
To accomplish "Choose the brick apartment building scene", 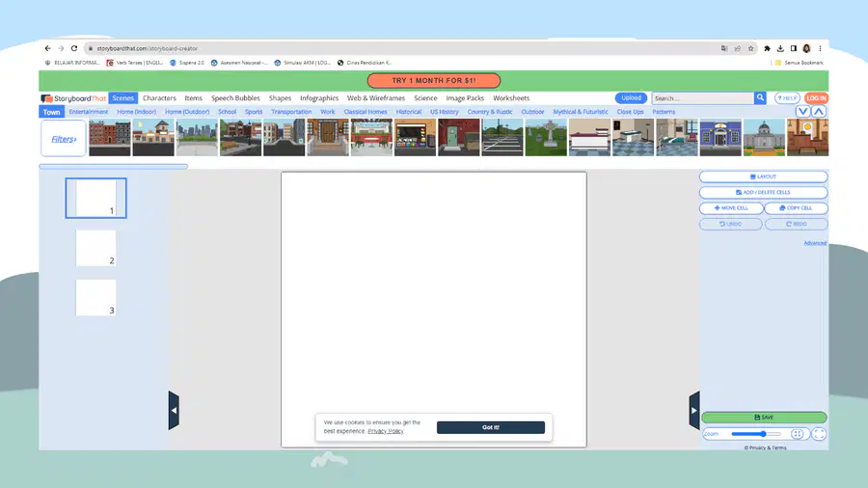I will pos(110,137).
